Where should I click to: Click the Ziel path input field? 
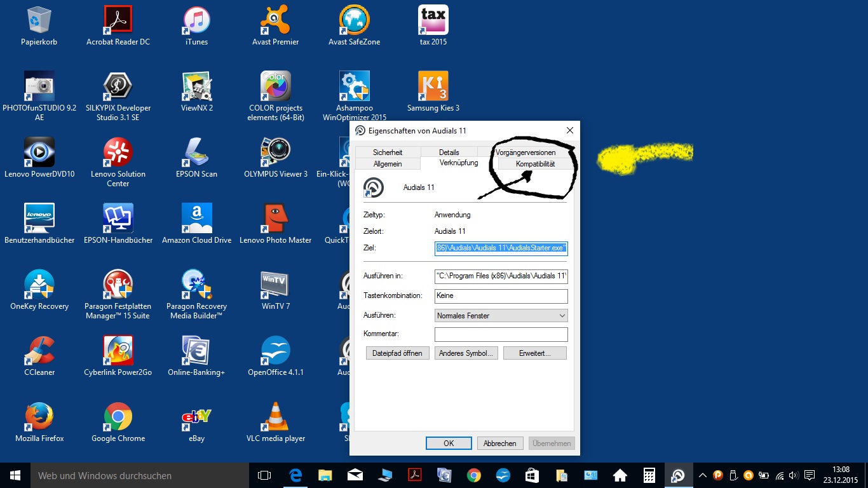tap(501, 248)
